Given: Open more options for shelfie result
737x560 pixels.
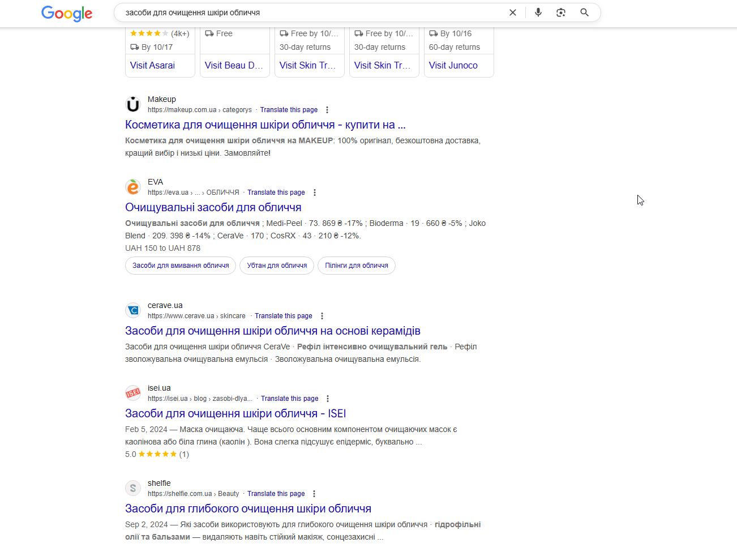Looking at the screenshot, I should point(314,494).
